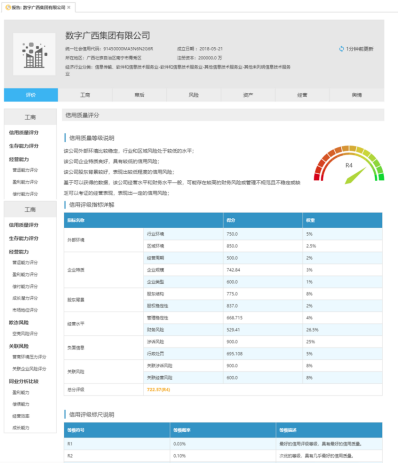398x464 pixels.
Task: Click the company building logo image
Action: [34, 54]
